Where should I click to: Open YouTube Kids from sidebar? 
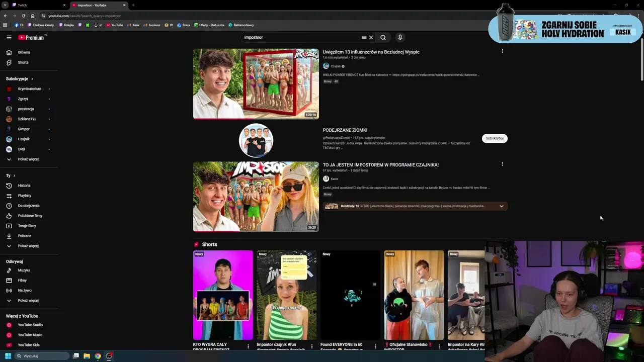click(29, 345)
